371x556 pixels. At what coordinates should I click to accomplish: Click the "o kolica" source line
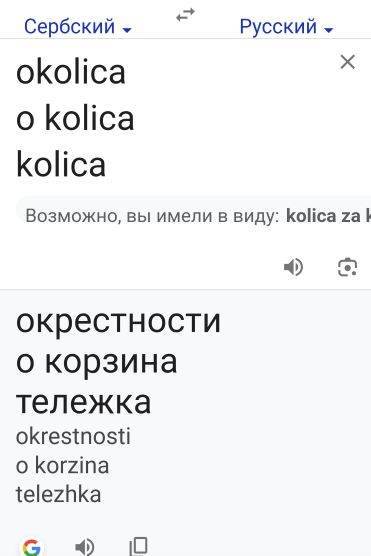click(75, 118)
